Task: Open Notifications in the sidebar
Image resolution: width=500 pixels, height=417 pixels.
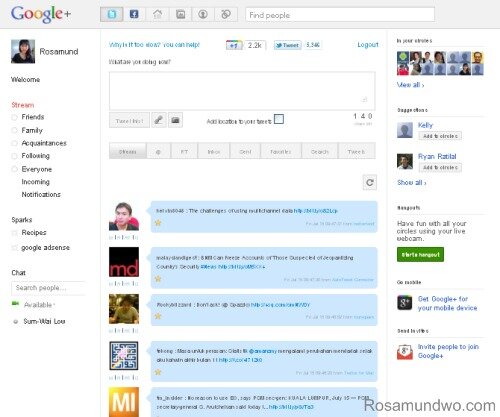Action: (41, 195)
